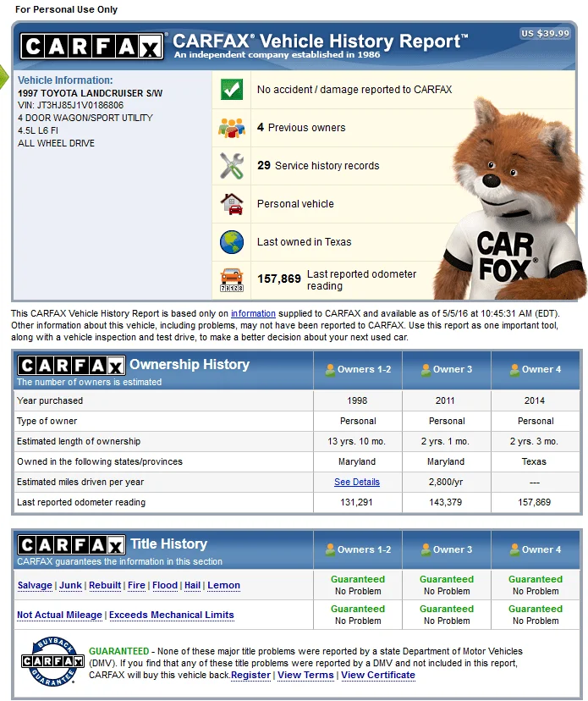
Task: Click the service history wrench icon
Action: click(x=231, y=166)
